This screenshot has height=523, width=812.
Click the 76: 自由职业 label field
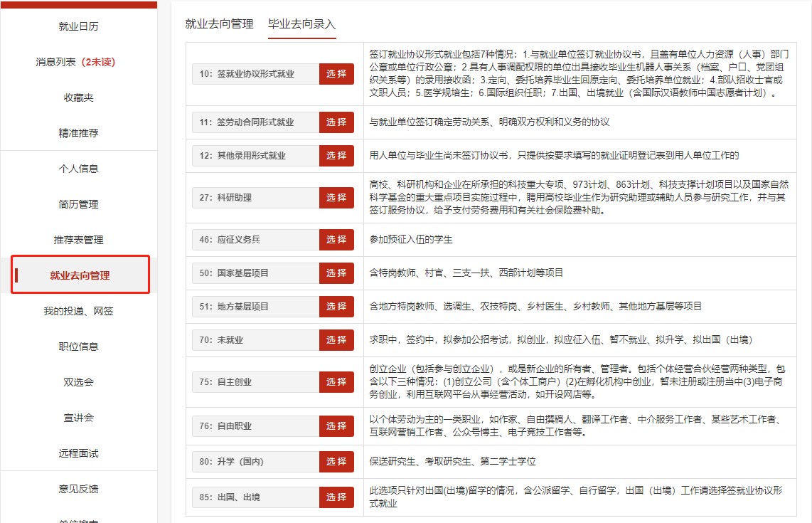(x=255, y=426)
